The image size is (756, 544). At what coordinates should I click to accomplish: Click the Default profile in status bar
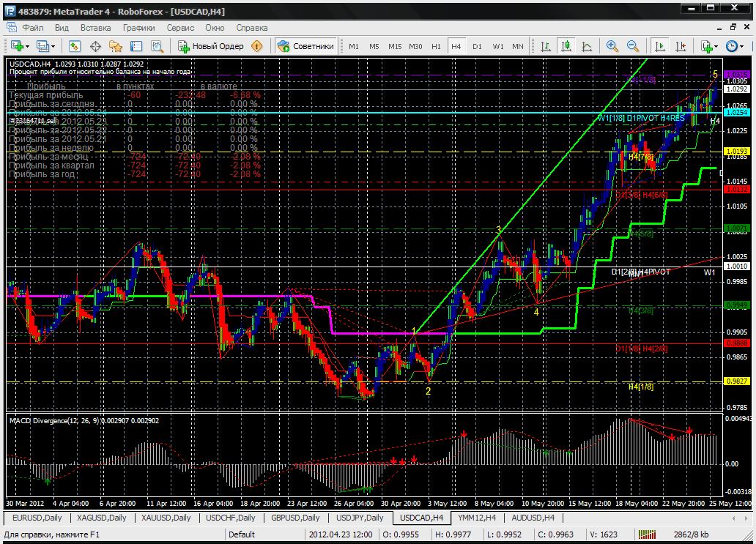pyautogui.click(x=242, y=534)
